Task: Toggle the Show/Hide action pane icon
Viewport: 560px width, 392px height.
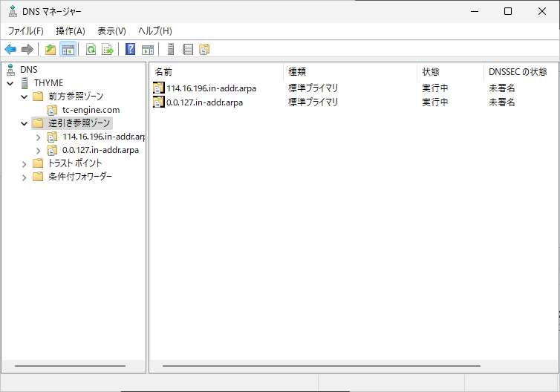Action: 148,49
